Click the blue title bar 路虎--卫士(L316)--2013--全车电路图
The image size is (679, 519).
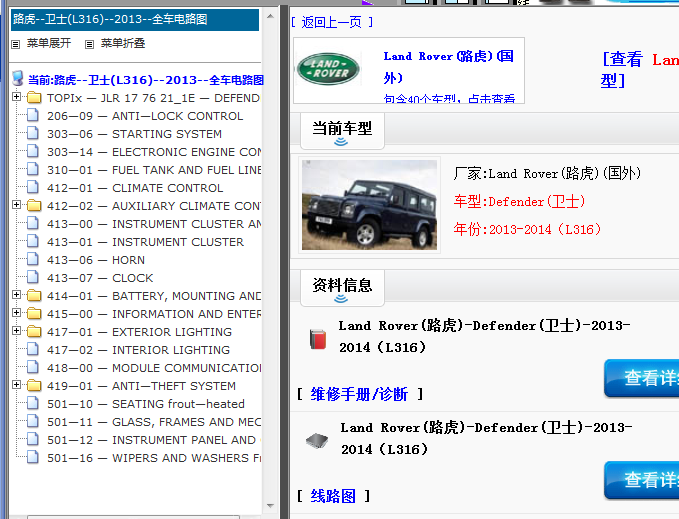point(135,19)
